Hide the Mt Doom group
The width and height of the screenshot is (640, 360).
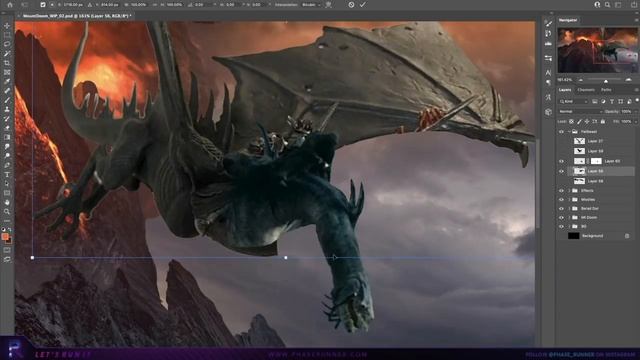click(x=561, y=218)
